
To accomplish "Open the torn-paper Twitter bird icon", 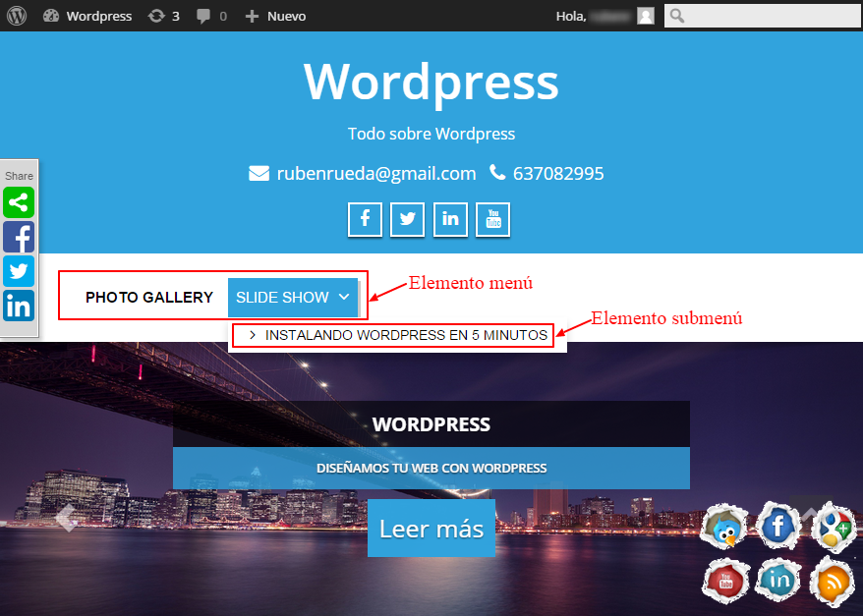I will pos(724,529).
